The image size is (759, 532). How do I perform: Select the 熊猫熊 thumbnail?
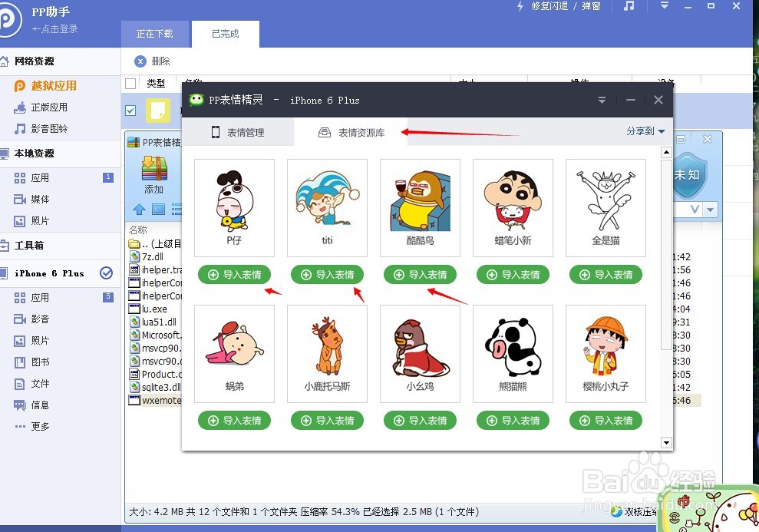tap(513, 354)
